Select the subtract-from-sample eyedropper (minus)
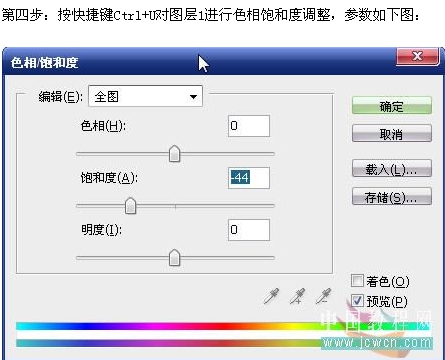The image size is (445, 360). (x=323, y=296)
